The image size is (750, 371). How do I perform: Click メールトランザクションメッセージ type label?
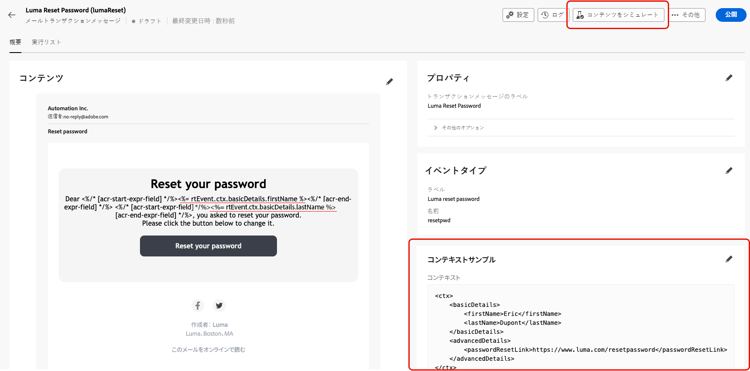[x=73, y=21]
